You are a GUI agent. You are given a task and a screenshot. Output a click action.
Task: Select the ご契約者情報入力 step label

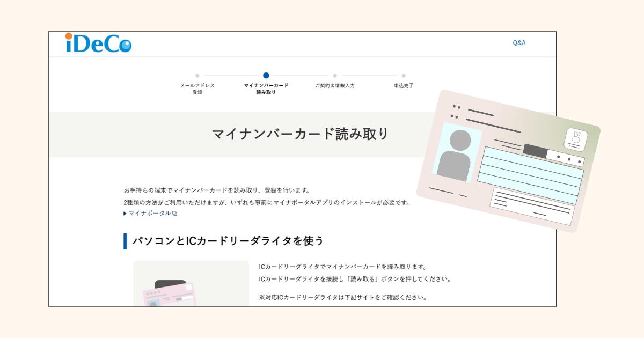tap(335, 85)
